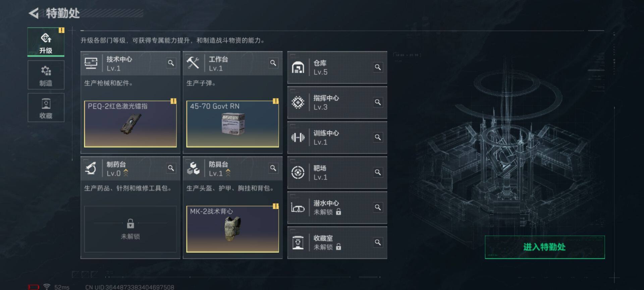Open the locked 收藏室 entry
The width and height of the screenshot is (644, 290).
pos(337,242)
